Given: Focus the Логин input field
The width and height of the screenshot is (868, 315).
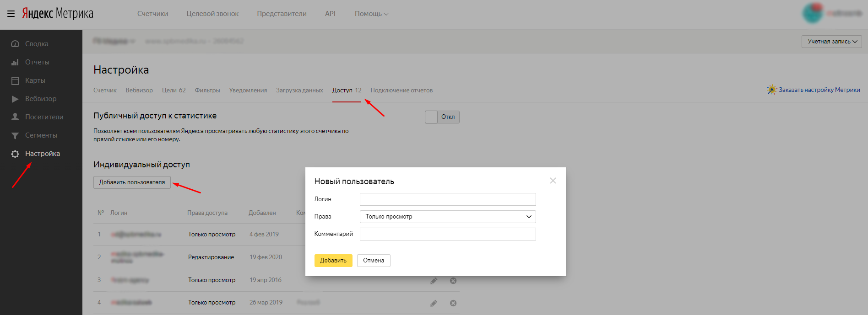Looking at the screenshot, I should (448, 199).
